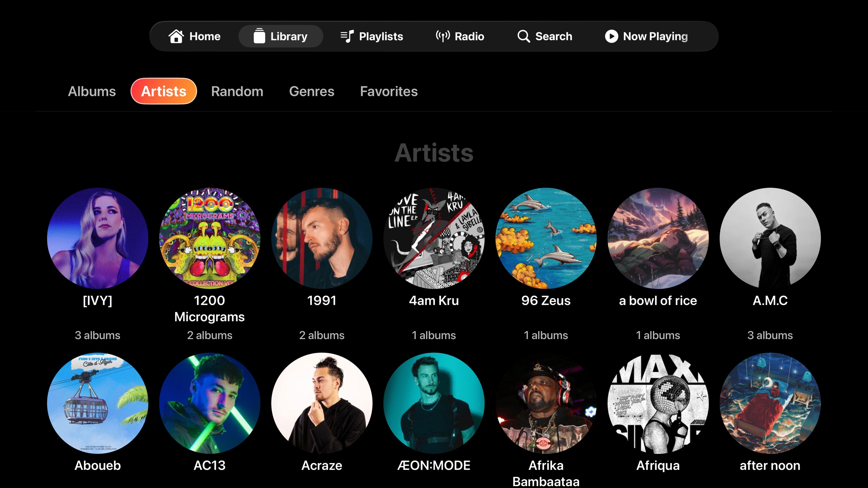Open artist [IVY] via their photo
The height and width of the screenshot is (488, 868).
pos(98,237)
